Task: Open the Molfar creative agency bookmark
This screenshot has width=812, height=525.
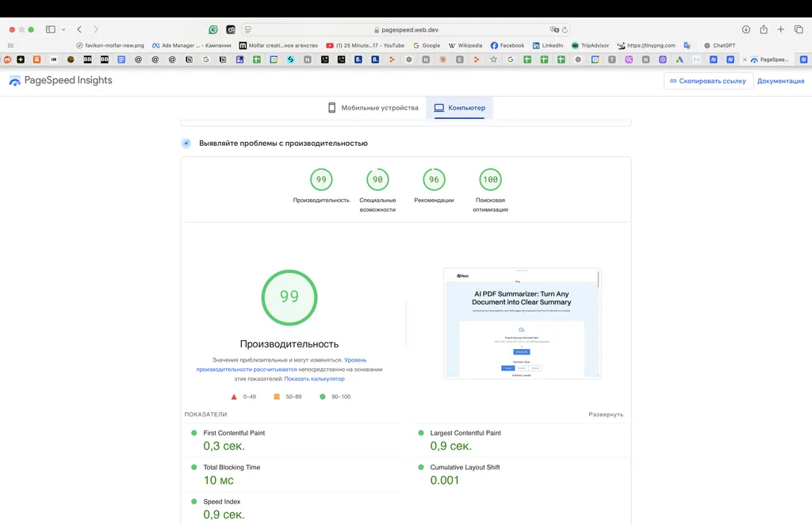Action: [x=278, y=45]
